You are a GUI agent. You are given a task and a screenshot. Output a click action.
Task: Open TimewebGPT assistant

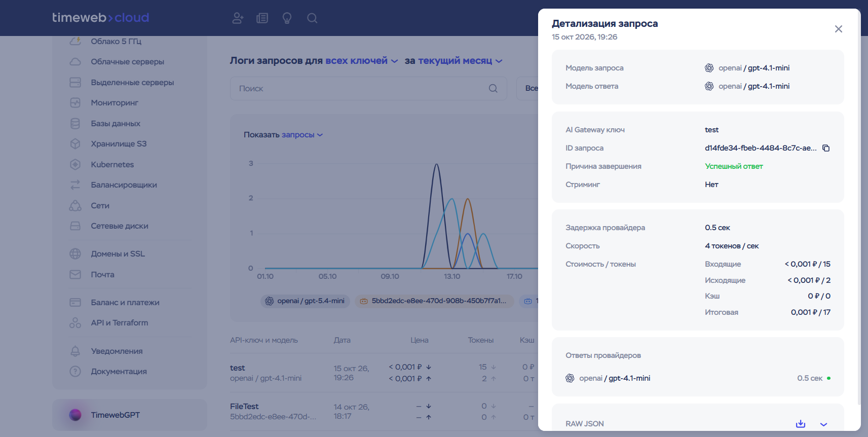130,415
